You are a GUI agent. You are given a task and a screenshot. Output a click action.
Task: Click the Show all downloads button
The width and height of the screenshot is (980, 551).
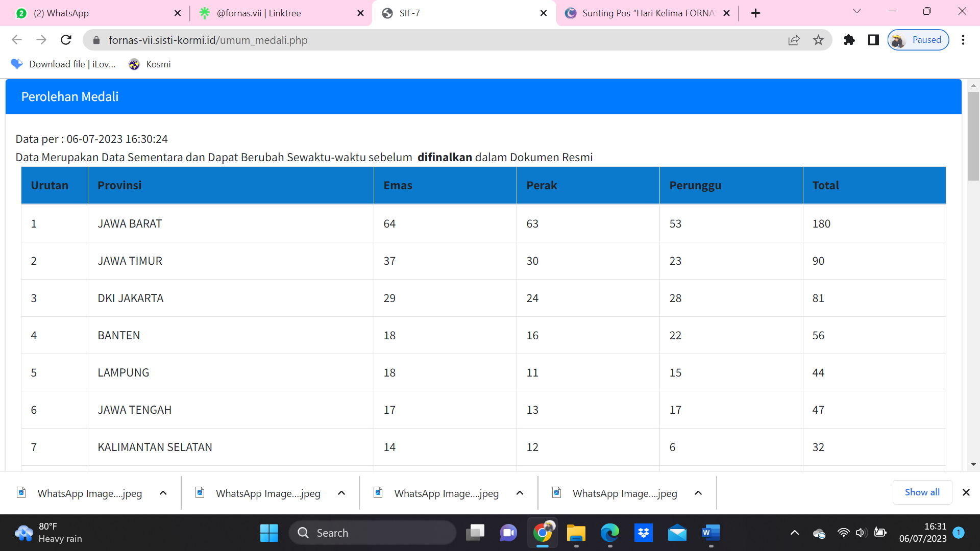[922, 492]
